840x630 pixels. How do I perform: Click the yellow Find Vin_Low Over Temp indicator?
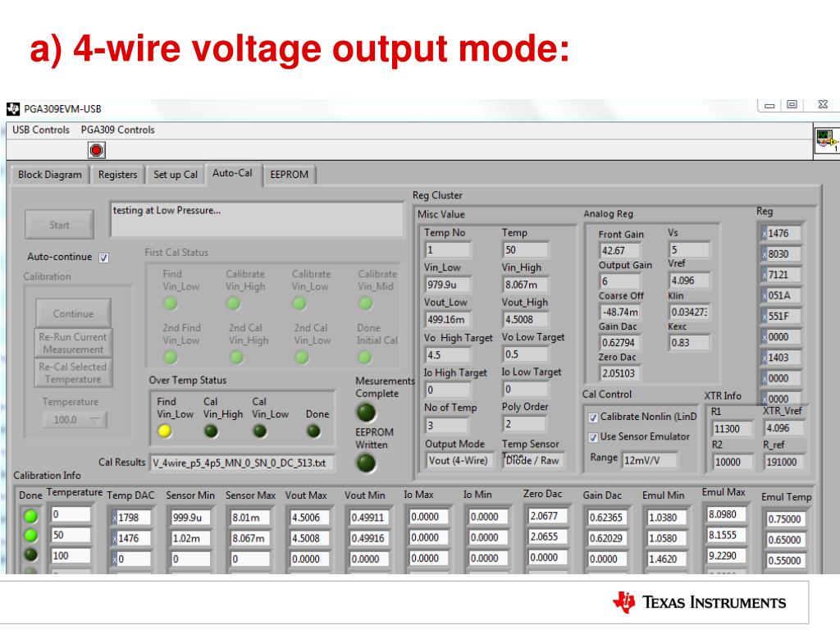pyautogui.click(x=165, y=431)
